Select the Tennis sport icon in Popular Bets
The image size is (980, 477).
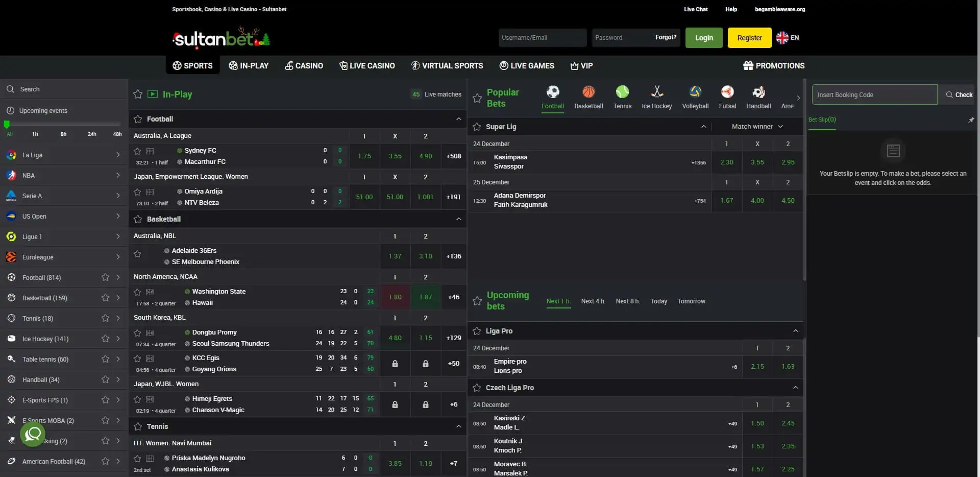coord(622,92)
